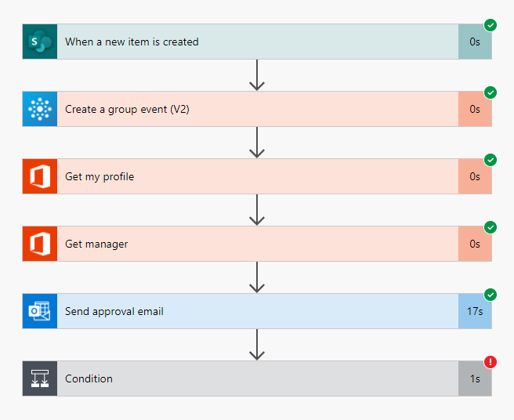Click the SharePoint trigger icon

coord(40,42)
